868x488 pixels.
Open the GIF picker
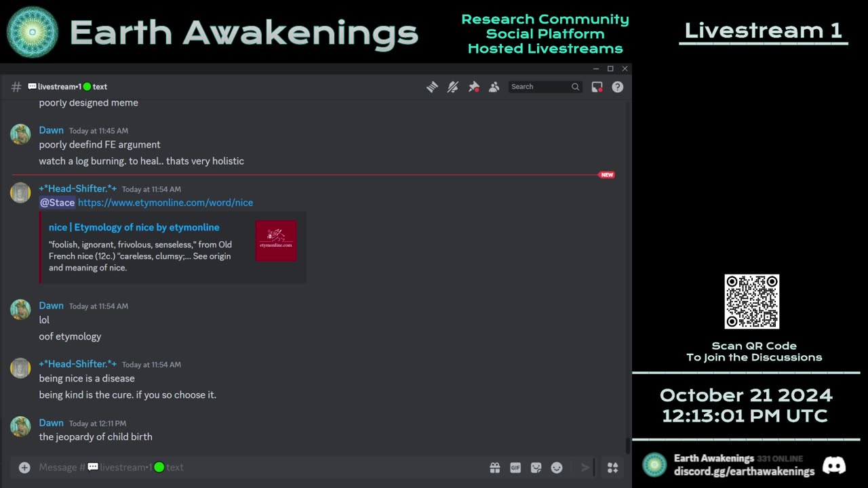click(515, 467)
